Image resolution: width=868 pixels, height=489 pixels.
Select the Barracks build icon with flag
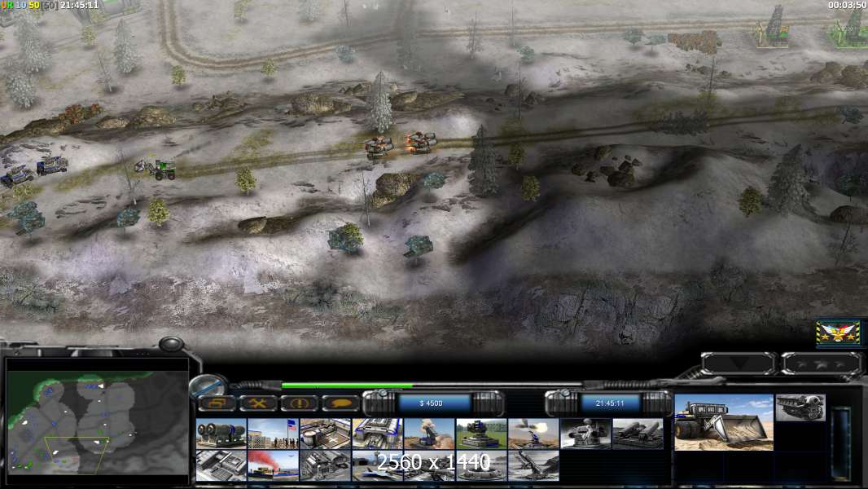[273, 434]
